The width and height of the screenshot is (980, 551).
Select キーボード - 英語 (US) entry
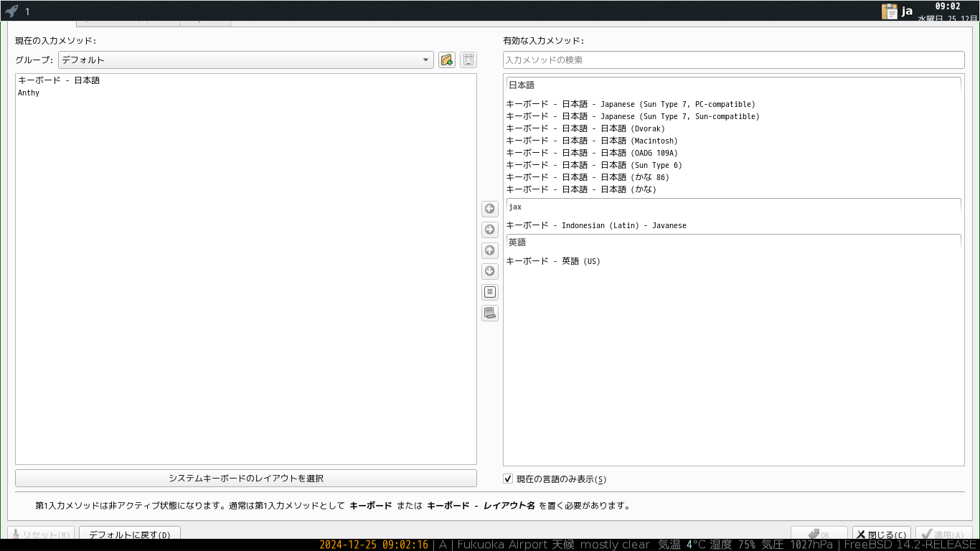tap(553, 261)
